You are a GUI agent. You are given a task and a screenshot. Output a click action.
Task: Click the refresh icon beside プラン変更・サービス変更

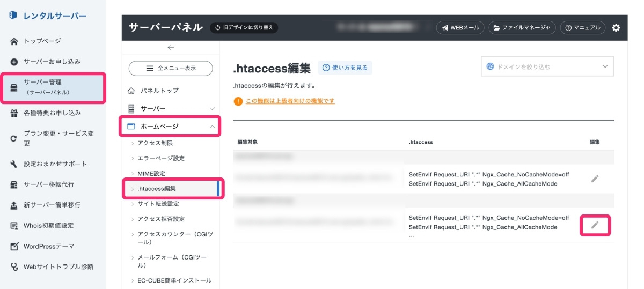14,138
